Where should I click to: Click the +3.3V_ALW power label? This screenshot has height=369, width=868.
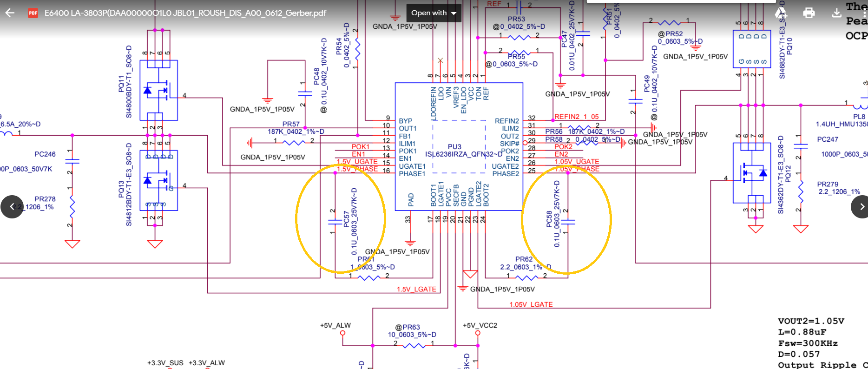click(x=207, y=363)
